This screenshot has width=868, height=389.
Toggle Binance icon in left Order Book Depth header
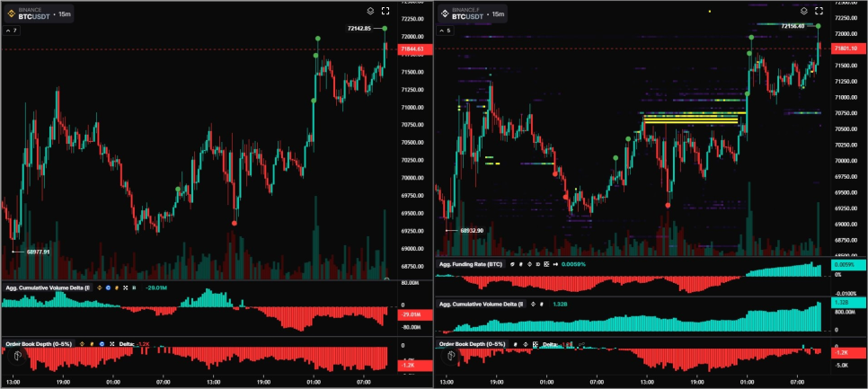click(x=82, y=344)
